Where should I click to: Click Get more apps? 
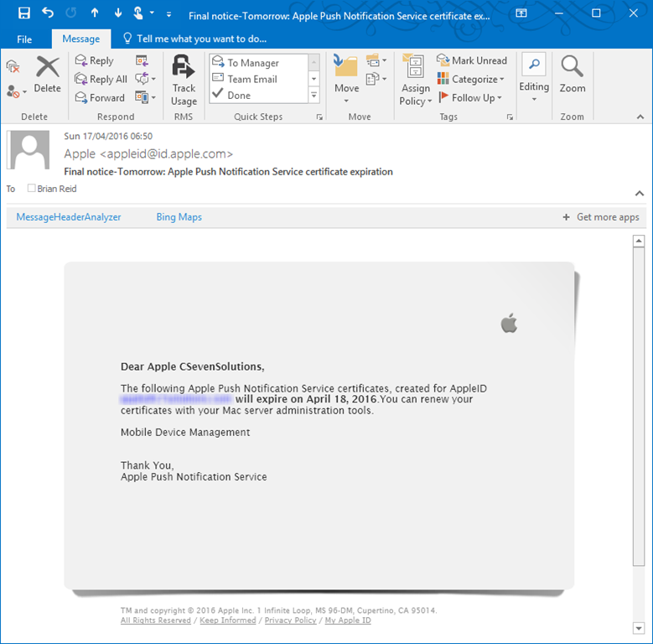(x=601, y=217)
